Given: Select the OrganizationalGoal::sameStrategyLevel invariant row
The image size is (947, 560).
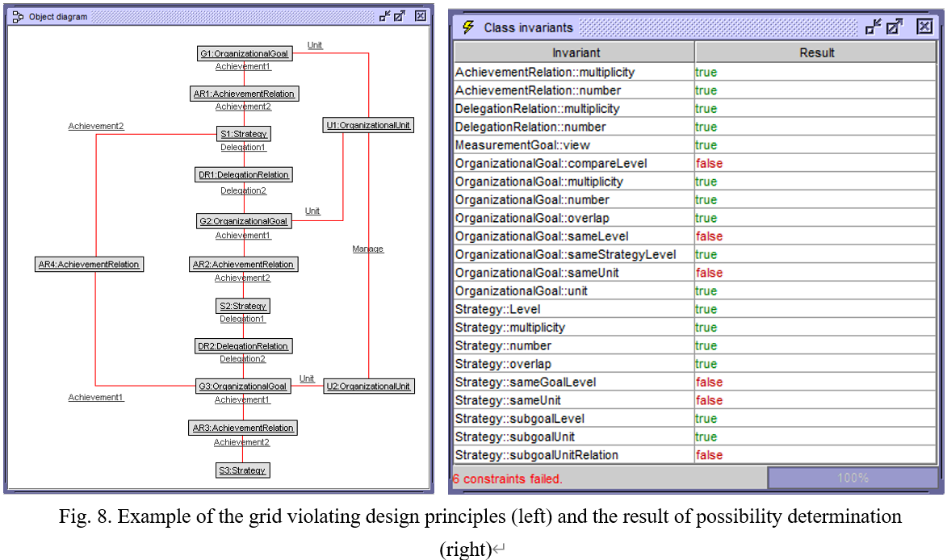Looking at the screenshot, I should [x=695, y=254].
